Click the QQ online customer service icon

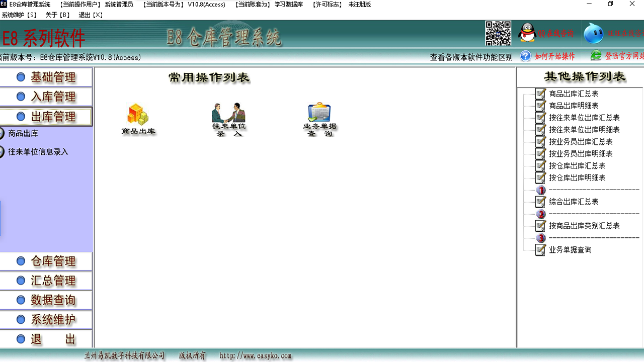pyautogui.click(x=527, y=33)
